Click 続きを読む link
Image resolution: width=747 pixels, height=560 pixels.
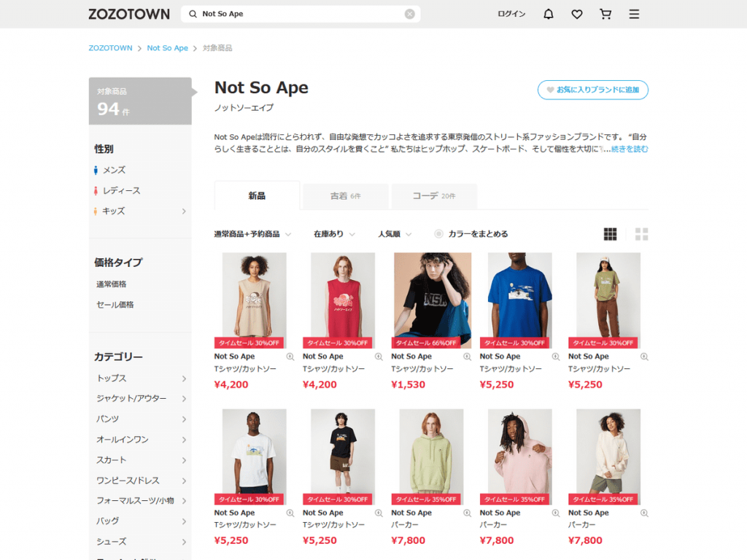[630, 149]
